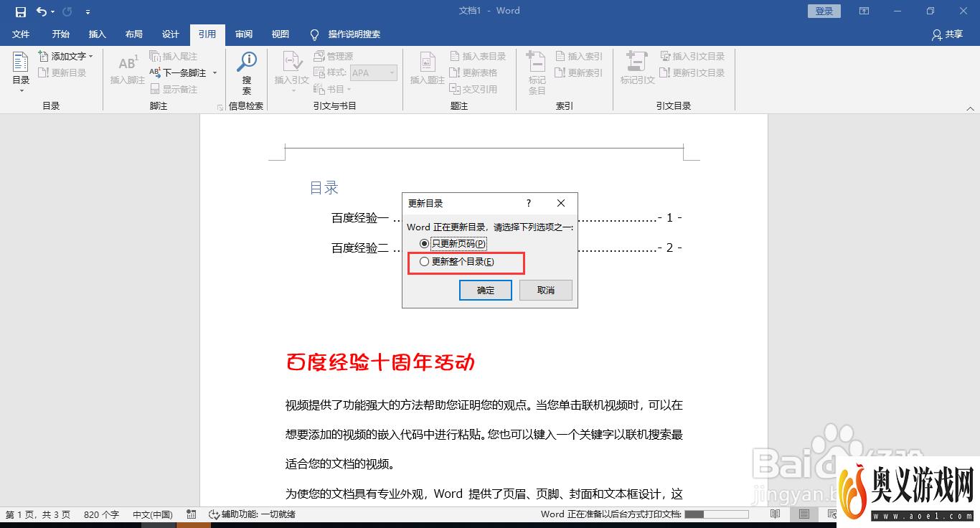Click the 百度经验一 contents entry
The image size is (980, 528).
tap(507, 217)
